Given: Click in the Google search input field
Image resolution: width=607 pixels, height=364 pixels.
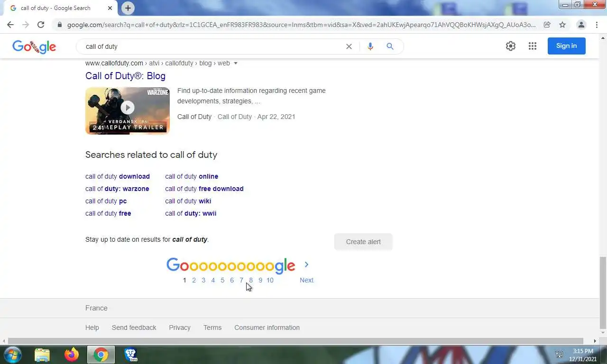Looking at the screenshot, I should point(213,46).
